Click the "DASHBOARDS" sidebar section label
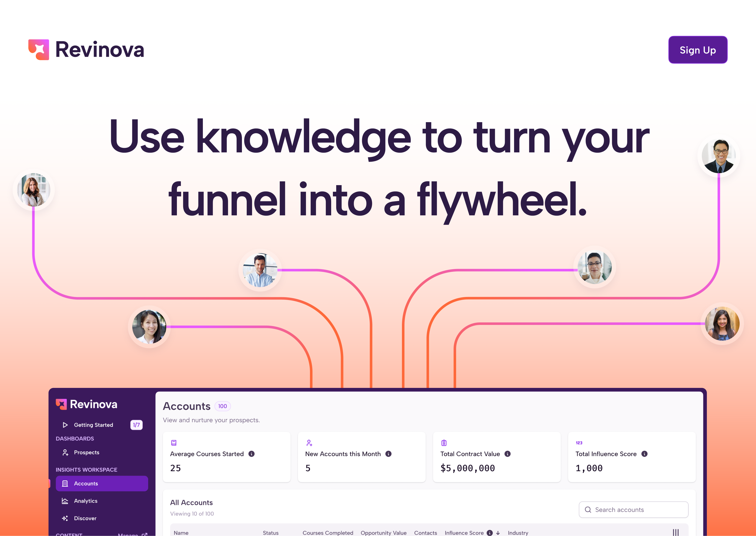The width and height of the screenshot is (756, 536). [x=75, y=439]
